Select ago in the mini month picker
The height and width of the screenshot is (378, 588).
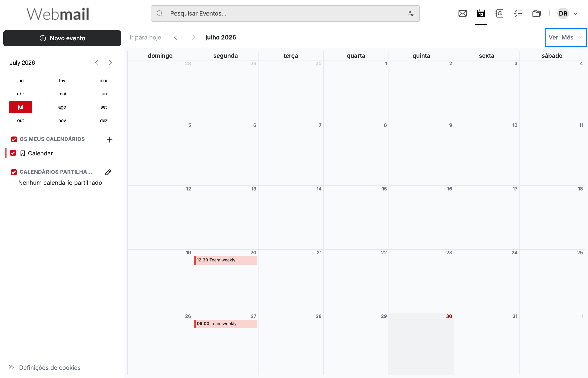point(62,107)
